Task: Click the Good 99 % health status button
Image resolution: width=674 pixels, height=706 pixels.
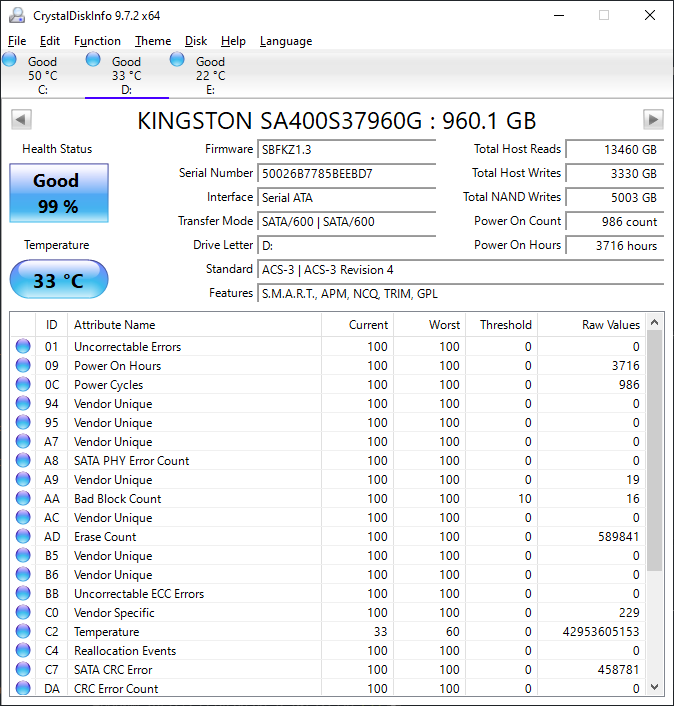Action: (x=59, y=193)
